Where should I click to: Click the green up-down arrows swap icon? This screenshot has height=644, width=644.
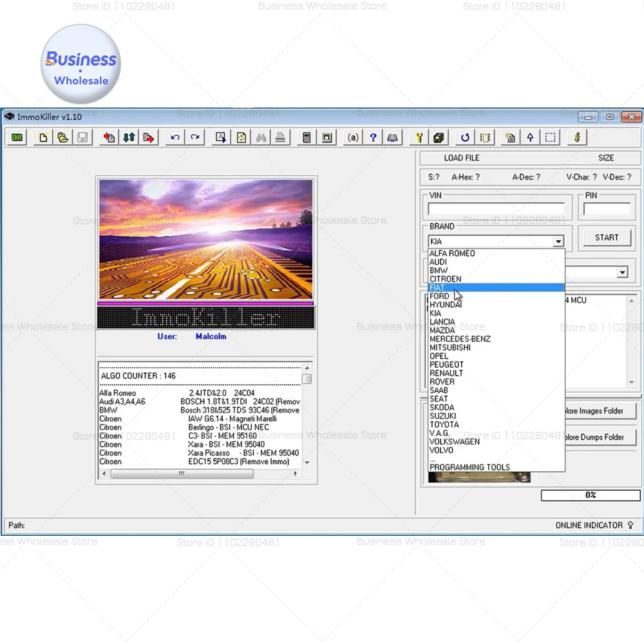click(129, 138)
